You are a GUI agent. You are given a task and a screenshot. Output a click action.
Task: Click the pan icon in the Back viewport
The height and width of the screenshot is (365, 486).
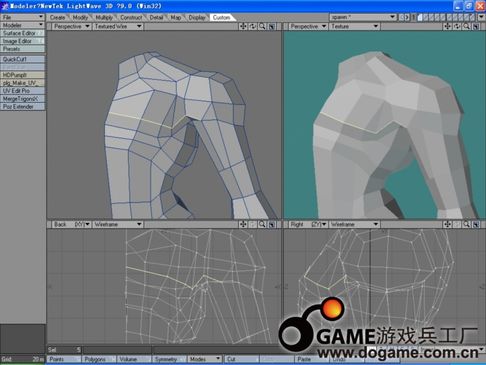tap(243, 224)
